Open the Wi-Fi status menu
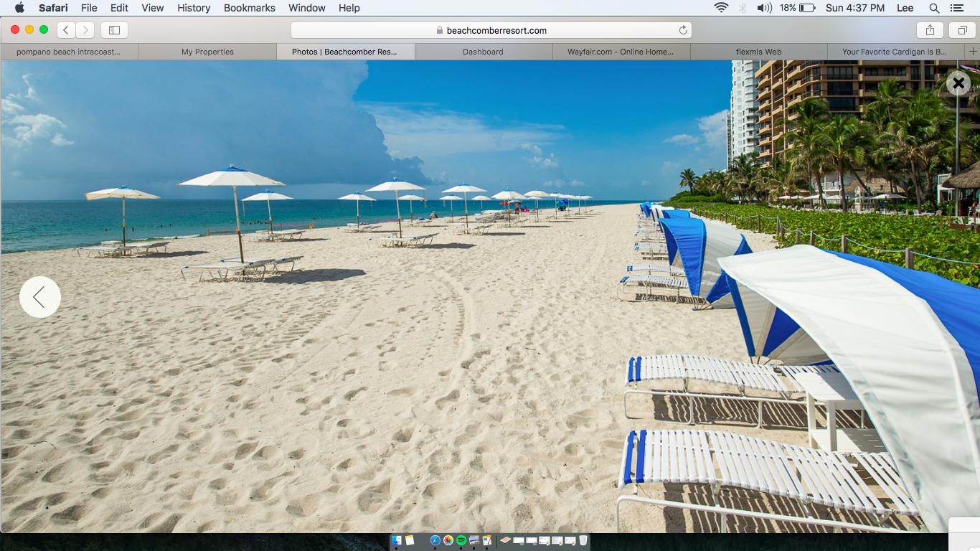This screenshot has width=980, height=551. point(721,8)
